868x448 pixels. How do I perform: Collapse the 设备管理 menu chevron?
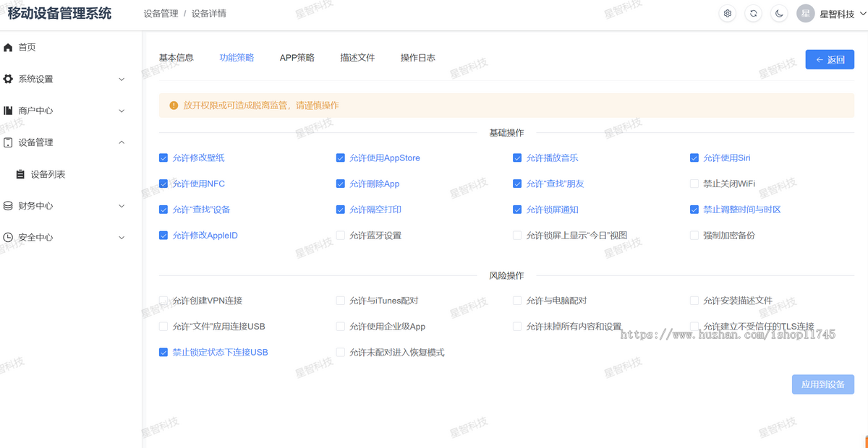(x=122, y=143)
